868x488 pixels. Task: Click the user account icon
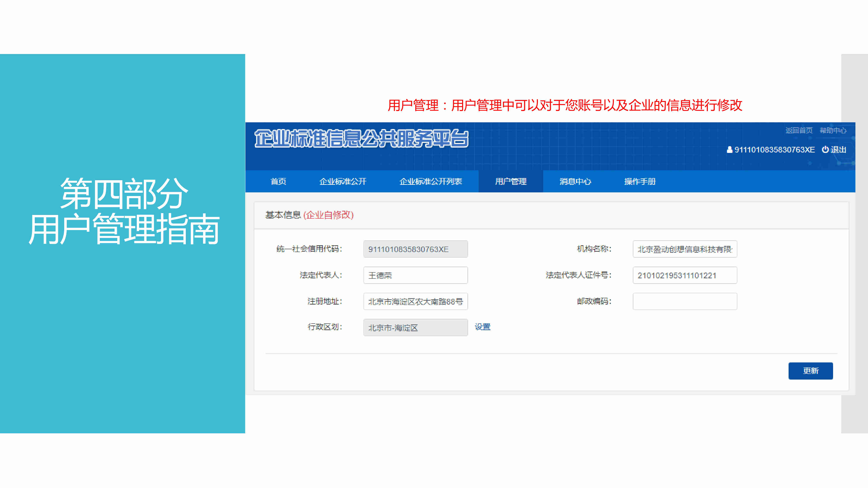[x=730, y=149]
